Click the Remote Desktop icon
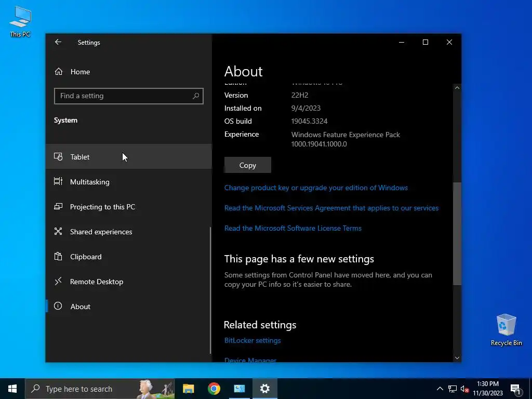The image size is (532, 399). [58, 281]
